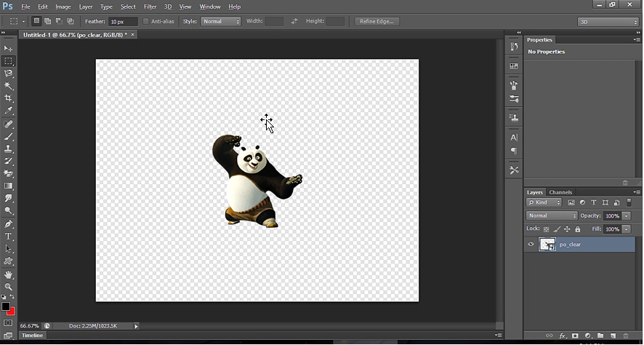The height and width of the screenshot is (345, 644).
Task: Select the Gradient tool
Action: coord(8,186)
